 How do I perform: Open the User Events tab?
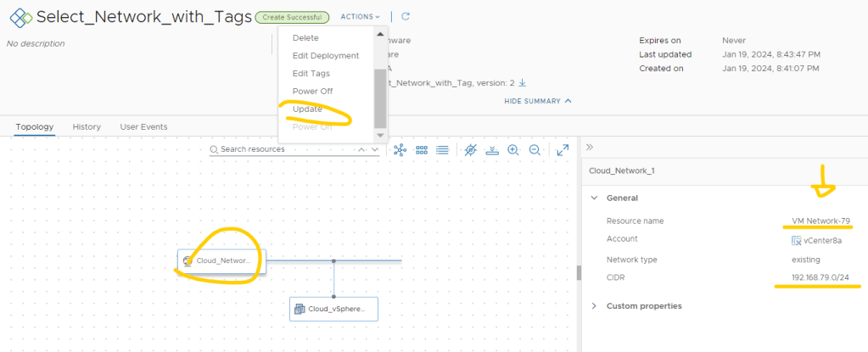click(143, 126)
